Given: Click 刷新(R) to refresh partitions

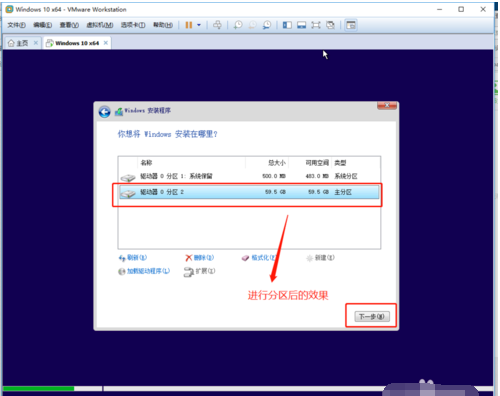Looking at the screenshot, I should point(133,258).
